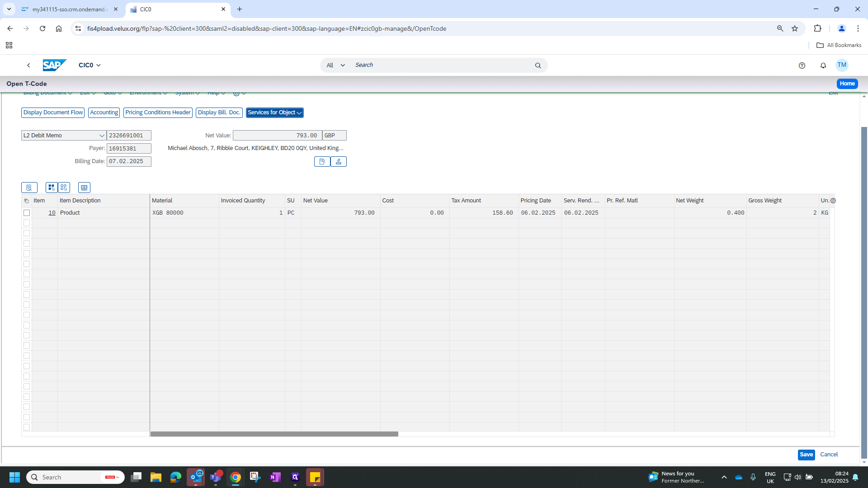Expand the CIC0 app title dropdown

[90, 65]
